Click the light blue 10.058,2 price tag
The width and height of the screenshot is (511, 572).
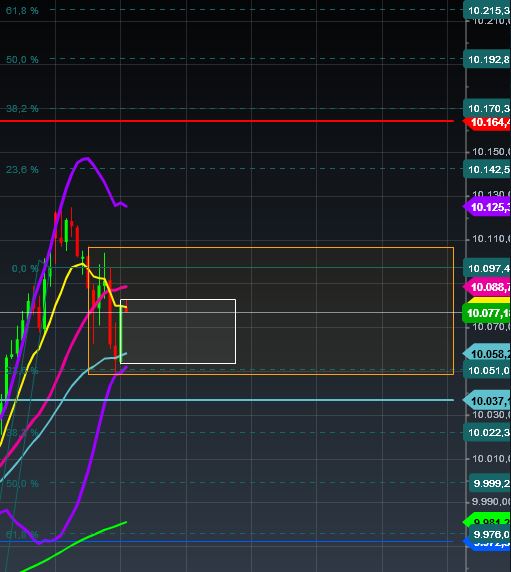[487, 354]
